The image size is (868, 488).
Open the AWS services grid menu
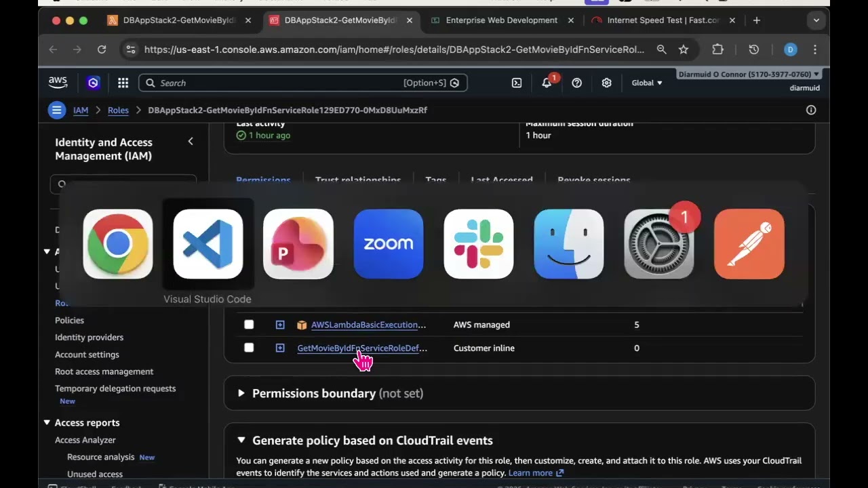click(123, 83)
